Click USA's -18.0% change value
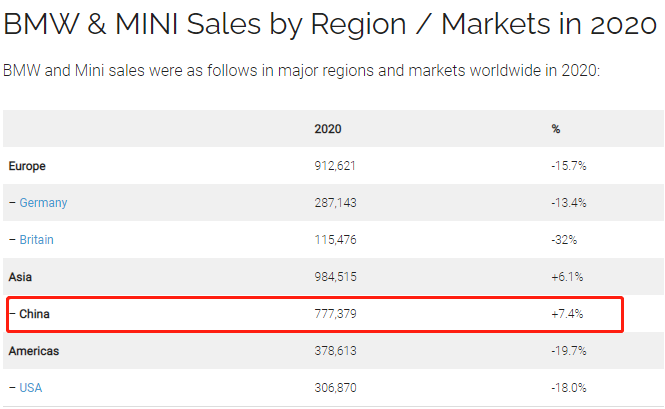Viewport: 665px width, 409px height. [568, 387]
